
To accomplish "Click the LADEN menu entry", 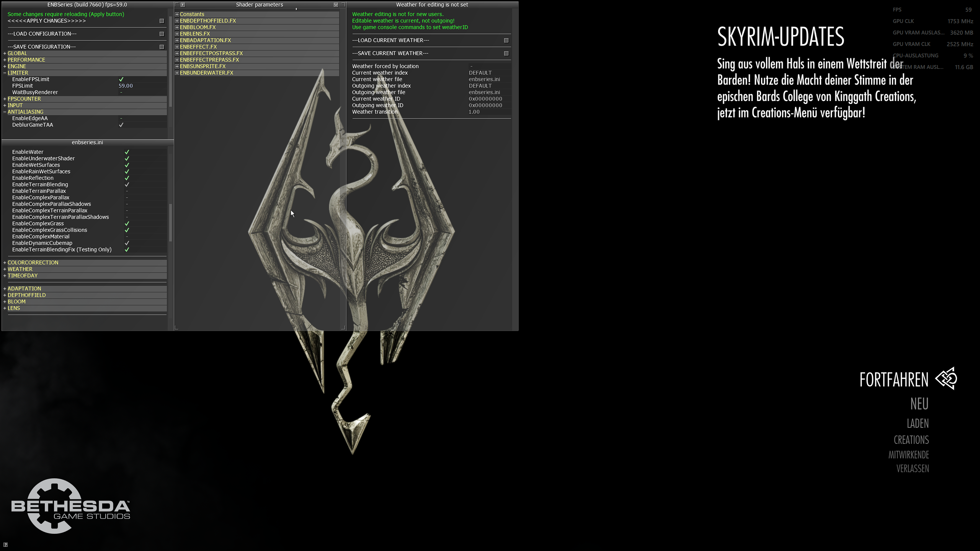I will coord(918,424).
